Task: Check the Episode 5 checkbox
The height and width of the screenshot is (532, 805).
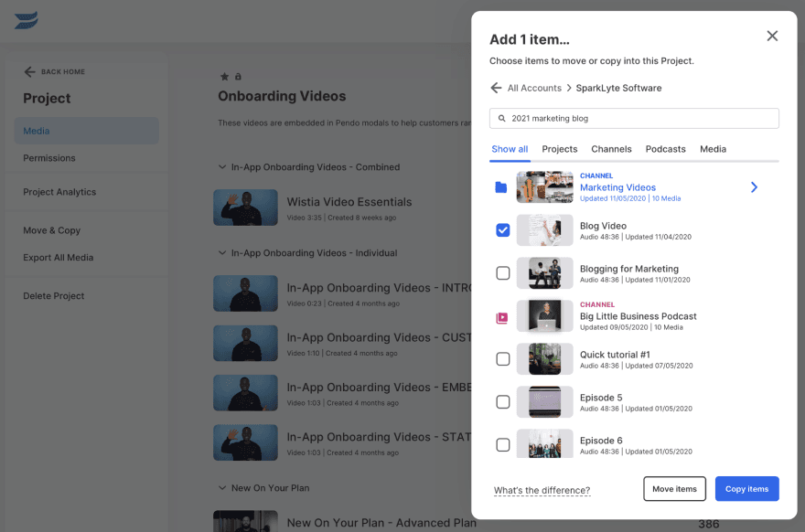Action: 503,401
